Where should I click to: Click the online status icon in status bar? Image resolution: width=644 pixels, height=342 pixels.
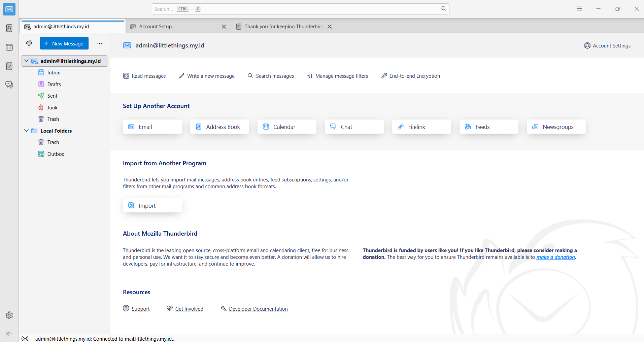[25, 339]
